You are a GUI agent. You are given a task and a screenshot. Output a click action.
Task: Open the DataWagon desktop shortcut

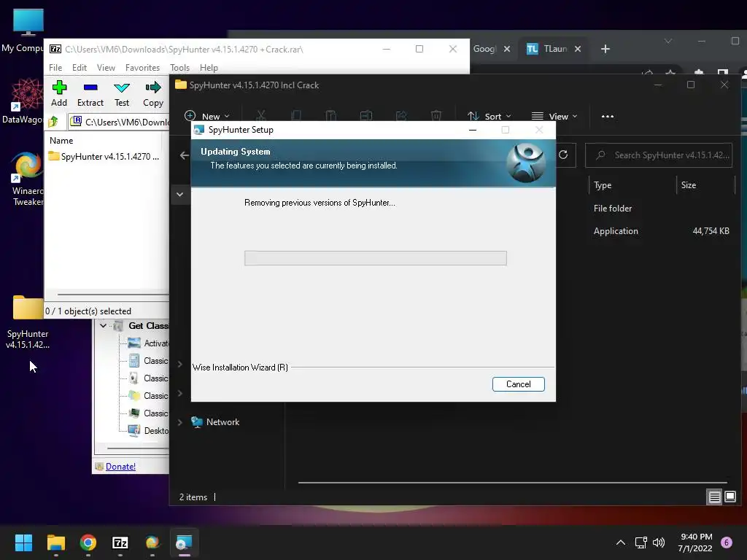pos(24,101)
